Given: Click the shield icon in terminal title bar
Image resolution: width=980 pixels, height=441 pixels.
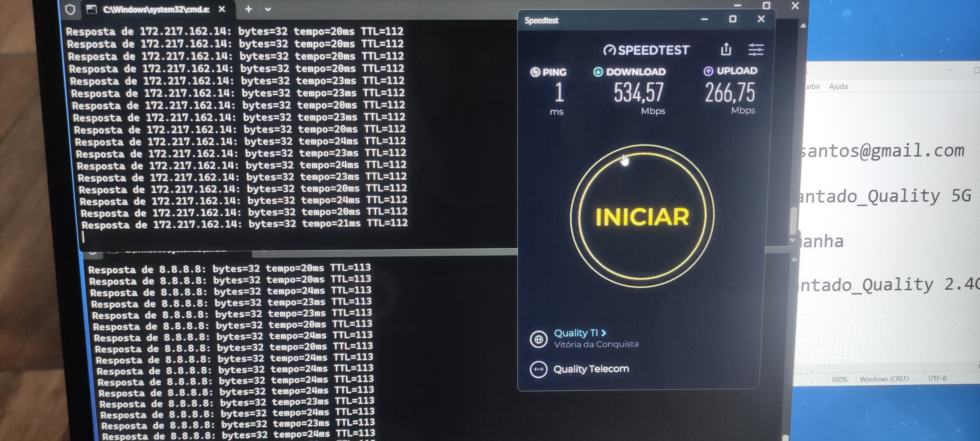Looking at the screenshot, I should [70, 9].
